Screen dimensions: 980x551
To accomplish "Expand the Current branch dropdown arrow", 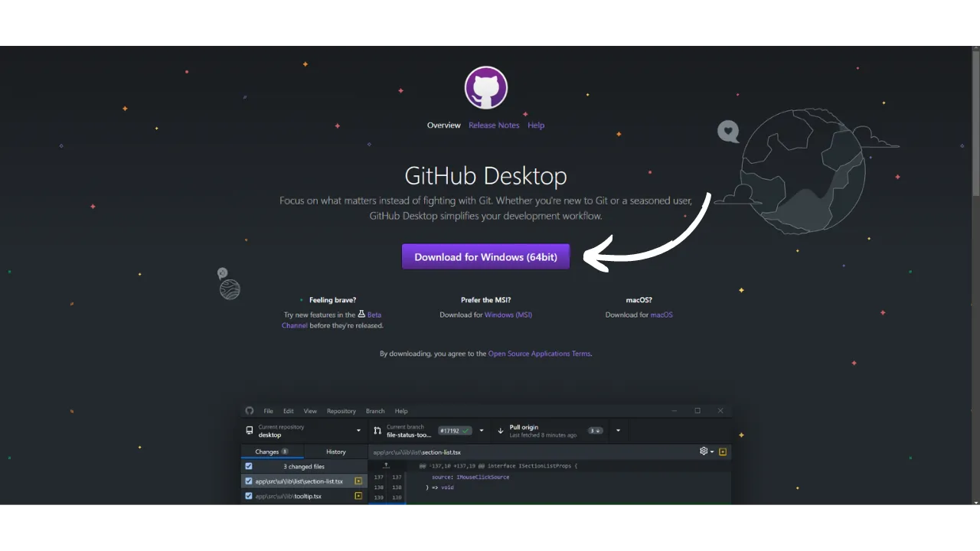I will pos(482,431).
